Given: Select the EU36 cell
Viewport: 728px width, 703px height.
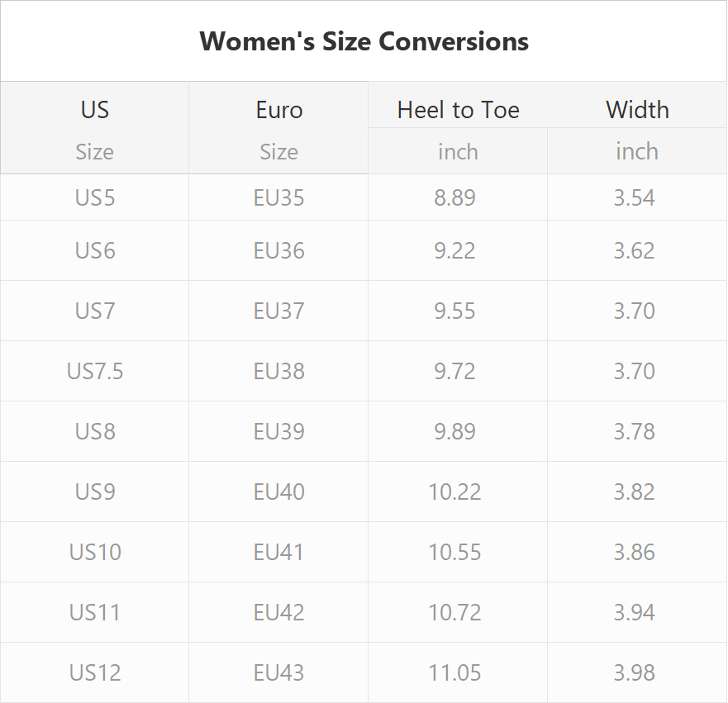Looking at the screenshot, I should [x=279, y=250].
